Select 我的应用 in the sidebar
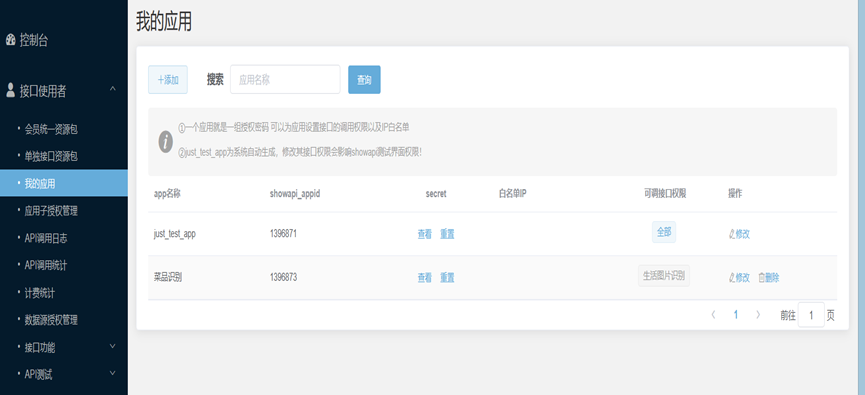 pos(64,184)
